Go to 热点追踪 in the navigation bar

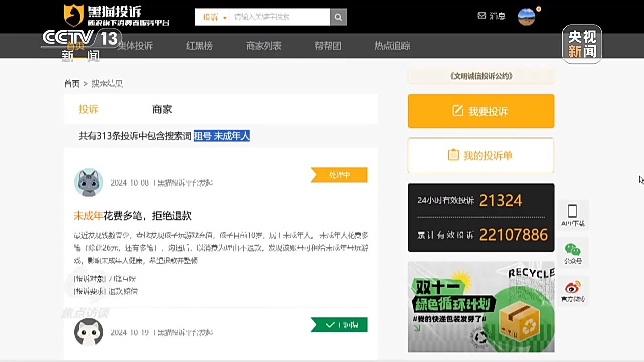pyautogui.click(x=392, y=46)
